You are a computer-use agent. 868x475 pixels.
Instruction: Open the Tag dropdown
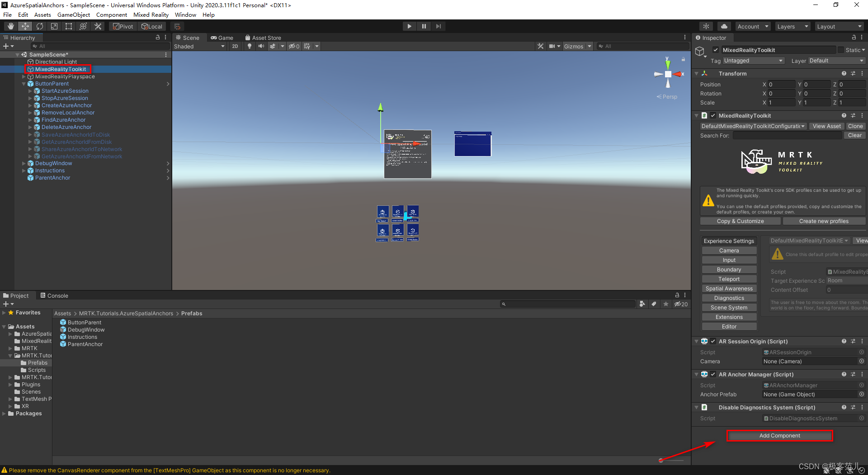753,61
